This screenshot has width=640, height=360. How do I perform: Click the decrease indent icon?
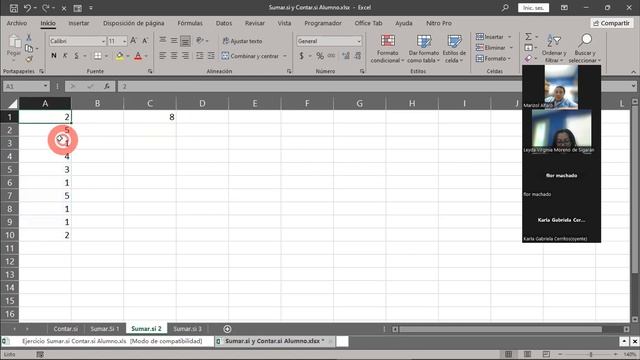tap(200, 56)
